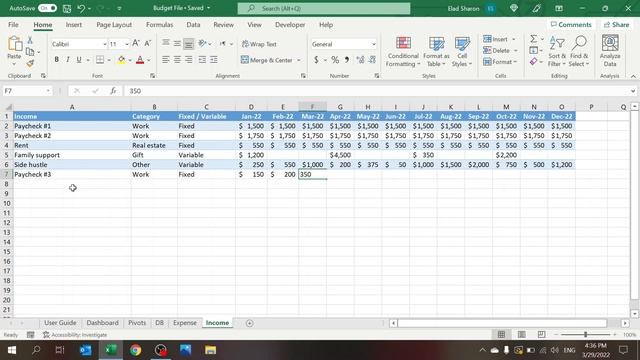Click Insert cells button
The height and width of the screenshot is (360, 640).
tap(496, 39)
